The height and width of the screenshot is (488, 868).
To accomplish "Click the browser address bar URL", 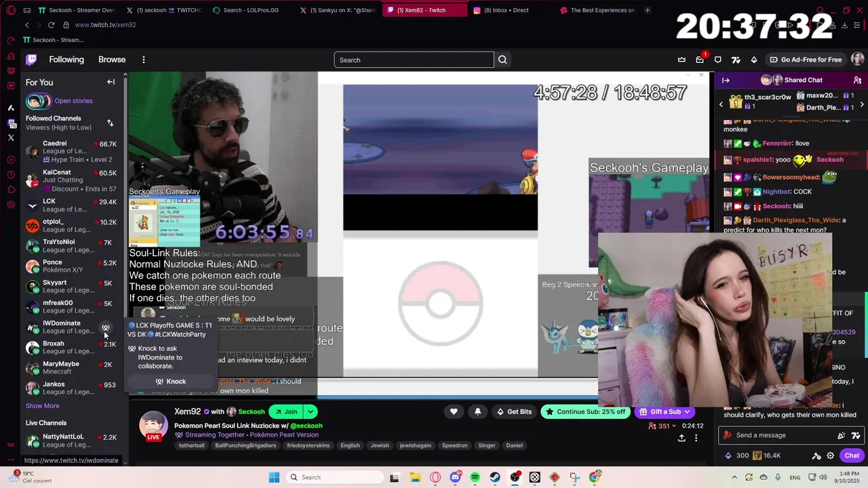I will pos(105,25).
